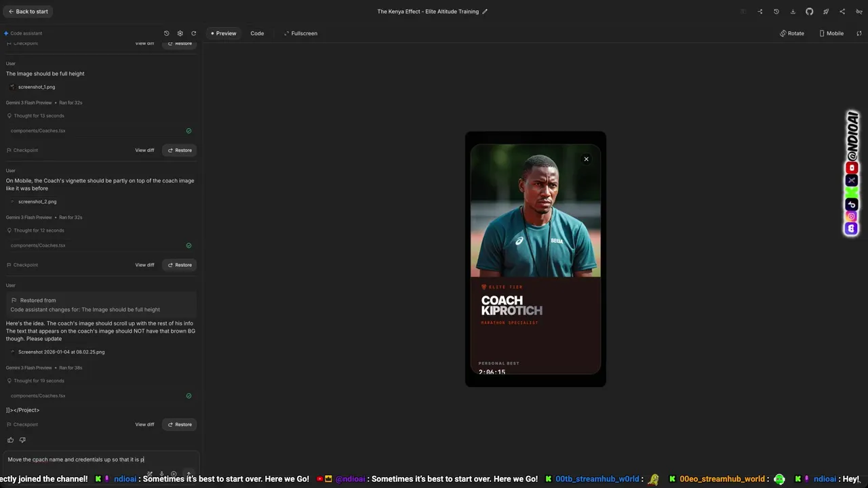This screenshot has height=488, width=868.
Task: Click 'MARATHON SPECIALIST' text in preview
Action: coord(509,323)
